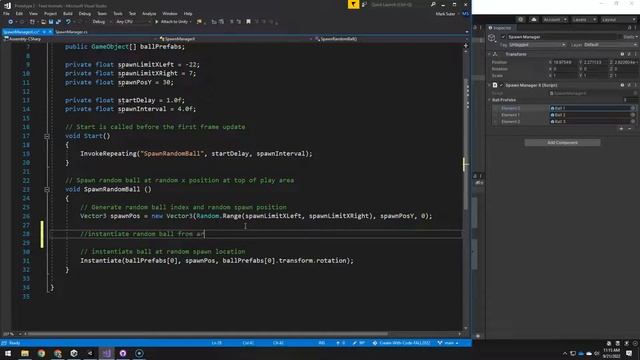The width and height of the screenshot is (640, 360).
Task: Open the Unity Layers dropdown
Action: tap(584, 20)
